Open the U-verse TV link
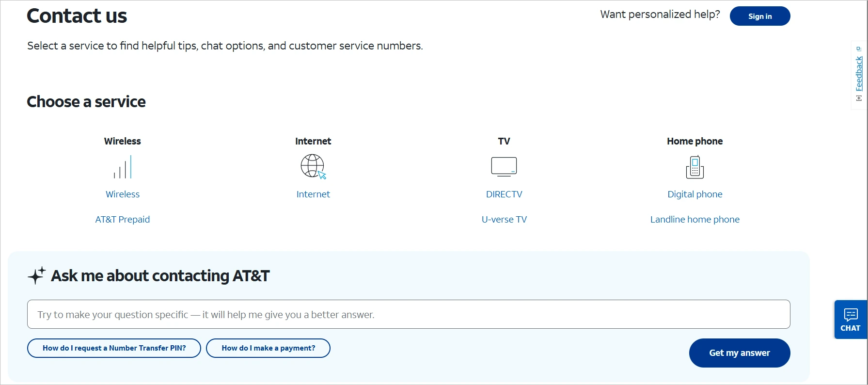868x385 pixels. click(x=504, y=219)
